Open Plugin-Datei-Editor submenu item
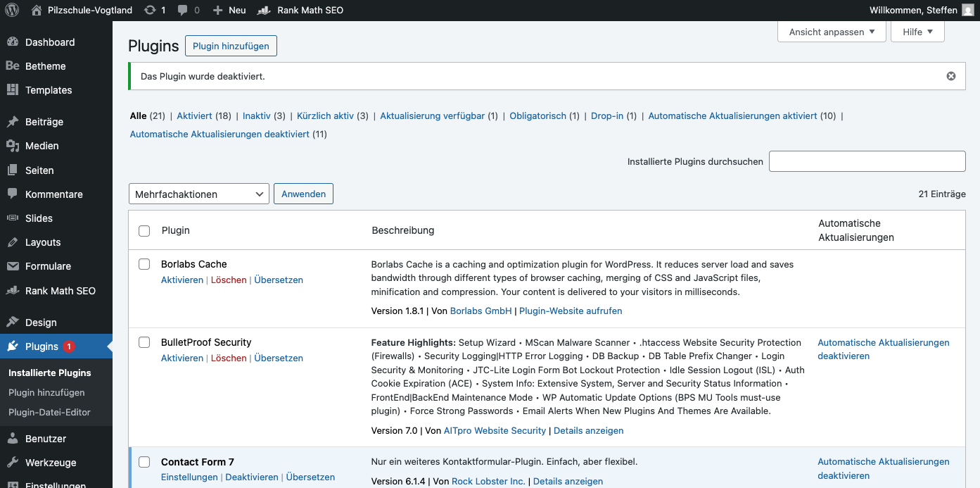Screen dimensions: 980x488 (x=49, y=412)
